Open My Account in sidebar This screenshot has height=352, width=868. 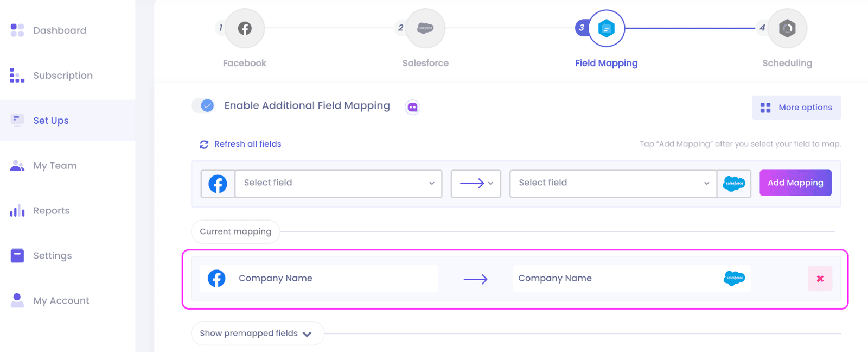(x=61, y=300)
